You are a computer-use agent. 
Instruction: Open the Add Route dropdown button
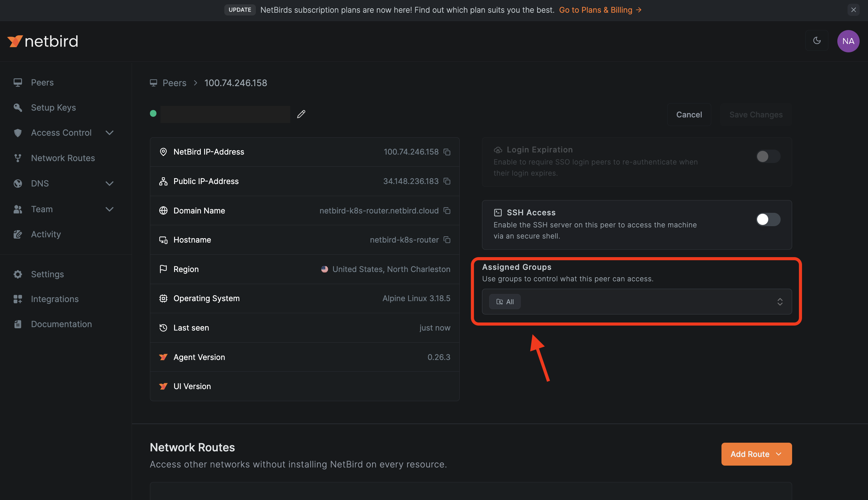[x=756, y=454]
